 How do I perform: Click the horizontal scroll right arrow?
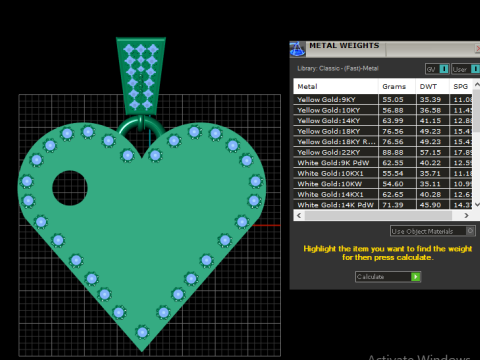[x=466, y=215]
